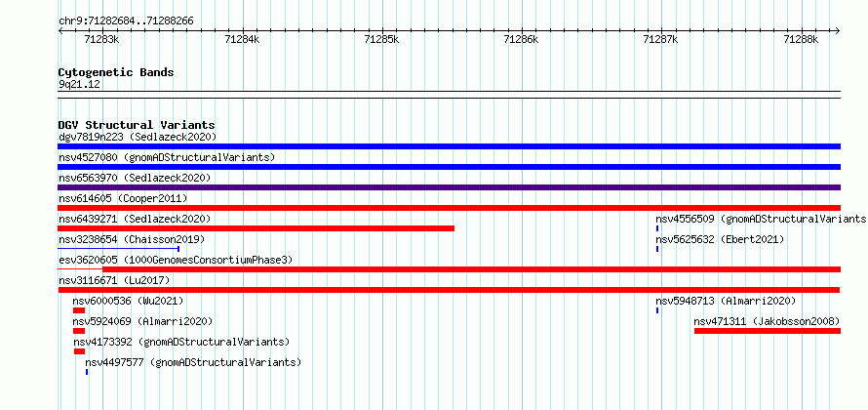Select the blue bar under nsv4527080
The width and height of the screenshot is (868, 410).
click(449, 167)
